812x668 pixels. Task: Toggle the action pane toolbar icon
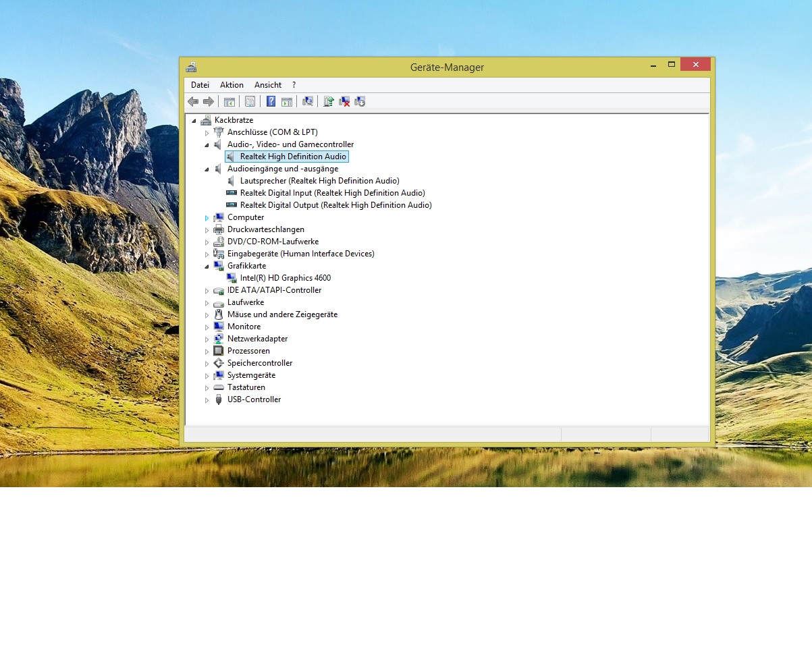tap(287, 101)
